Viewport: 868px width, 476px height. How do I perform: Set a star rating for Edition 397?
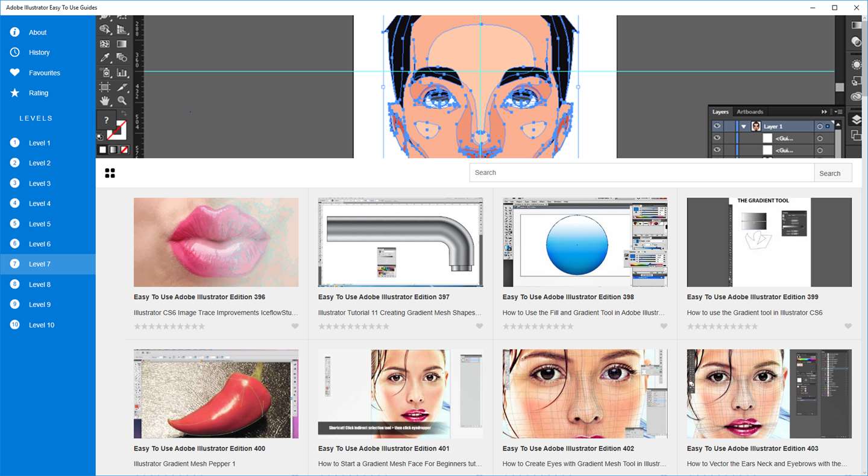354,326
